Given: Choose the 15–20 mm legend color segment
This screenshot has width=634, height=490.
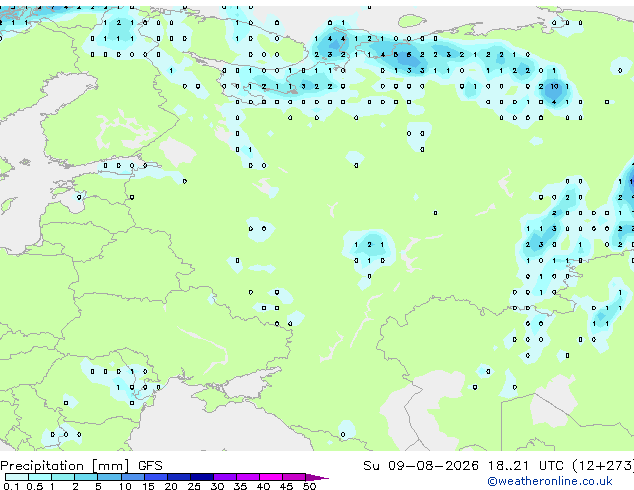Looking at the screenshot, I should pyautogui.click(x=156, y=477).
